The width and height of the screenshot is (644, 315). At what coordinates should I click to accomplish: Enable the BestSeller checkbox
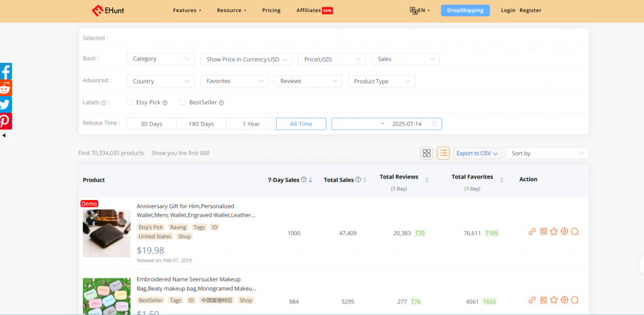point(182,102)
